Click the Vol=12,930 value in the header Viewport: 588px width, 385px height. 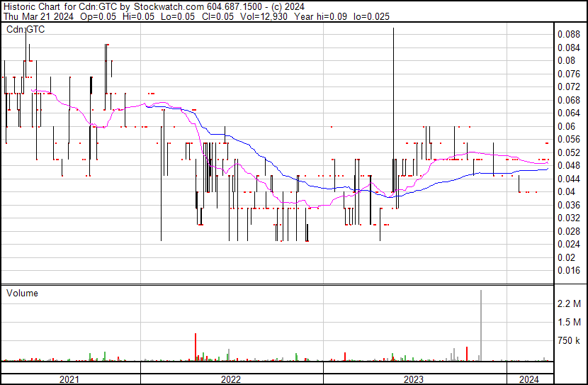pyautogui.click(x=269, y=16)
